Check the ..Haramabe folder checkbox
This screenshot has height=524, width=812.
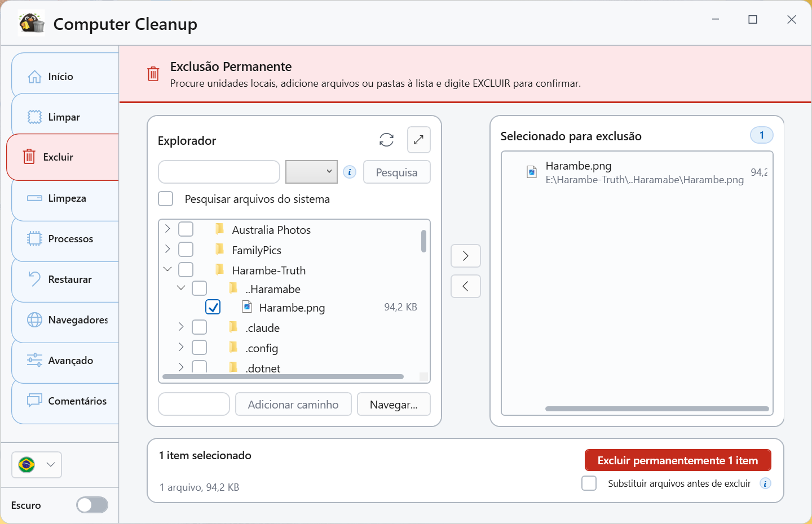coord(200,288)
